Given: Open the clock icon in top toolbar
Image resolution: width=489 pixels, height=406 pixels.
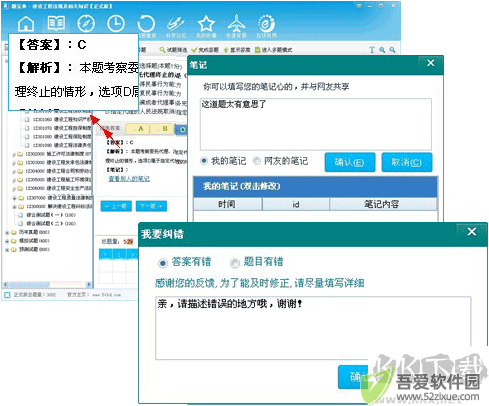Looking at the screenshot, I should pyautogui.click(x=116, y=23).
